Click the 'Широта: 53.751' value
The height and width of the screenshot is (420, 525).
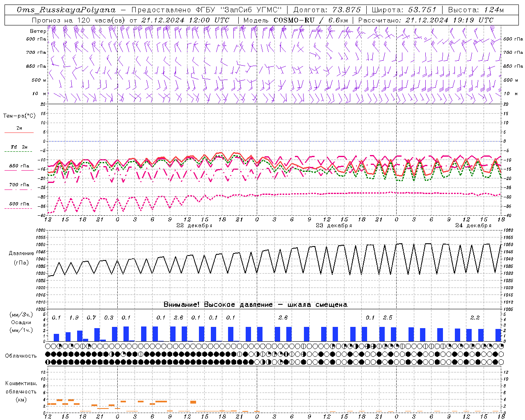pyautogui.click(x=404, y=10)
